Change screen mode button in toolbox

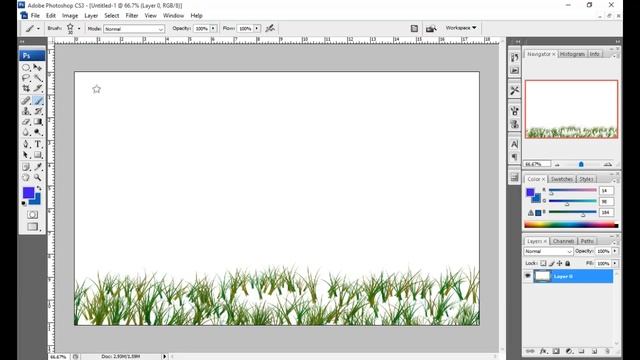tap(33, 227)
